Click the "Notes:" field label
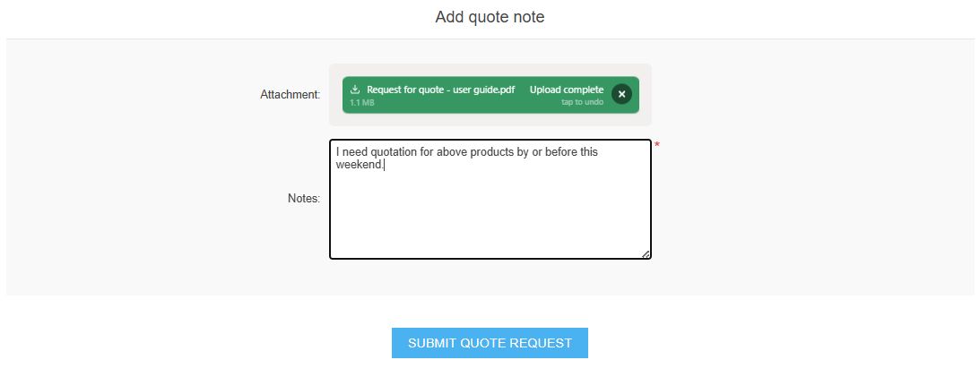 click(x=303, y=199)
